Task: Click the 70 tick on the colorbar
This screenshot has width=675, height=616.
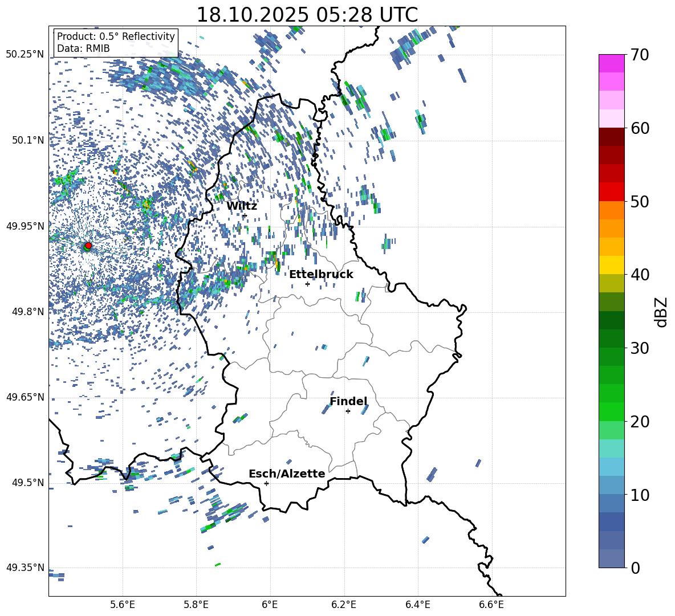Action: tap(640, 55)
